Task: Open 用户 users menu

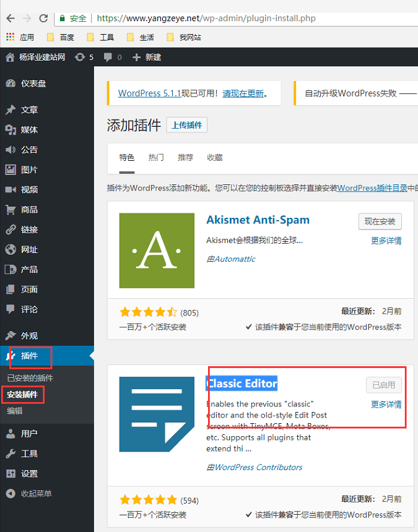Action: click(47, 434)
